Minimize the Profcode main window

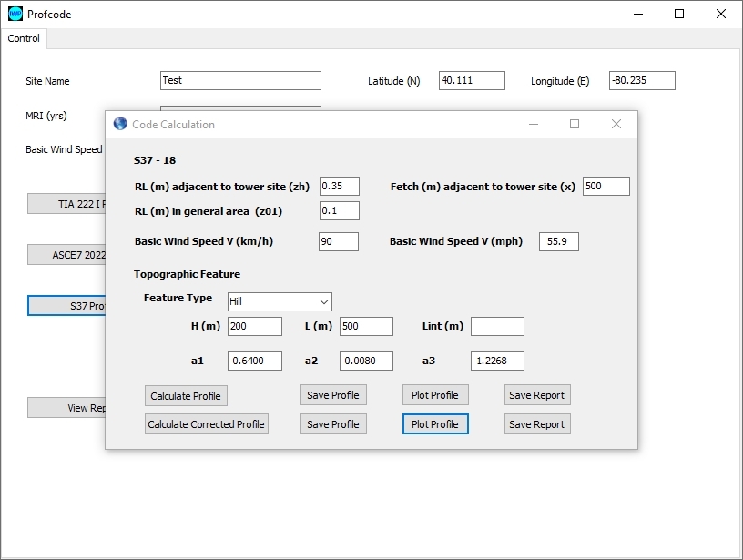click(x=637, y=14)
